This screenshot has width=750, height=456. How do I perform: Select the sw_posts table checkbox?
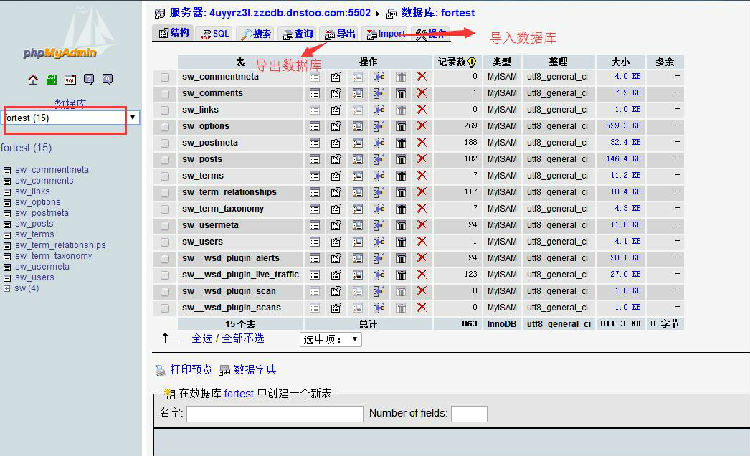[x=165, y=159]
